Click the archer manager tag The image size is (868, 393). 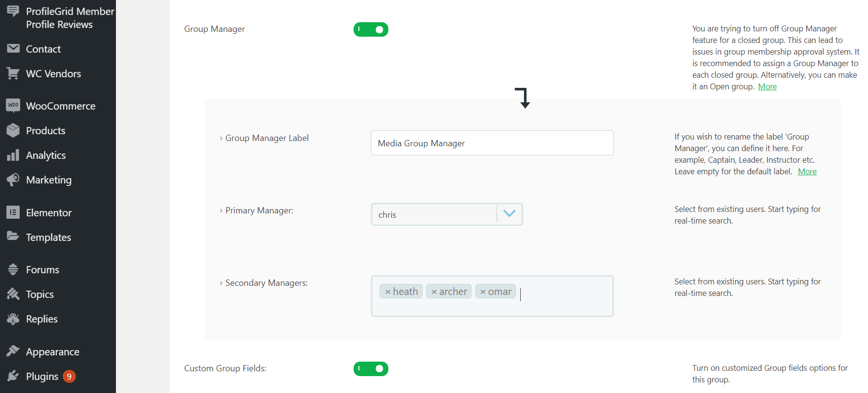449,291
